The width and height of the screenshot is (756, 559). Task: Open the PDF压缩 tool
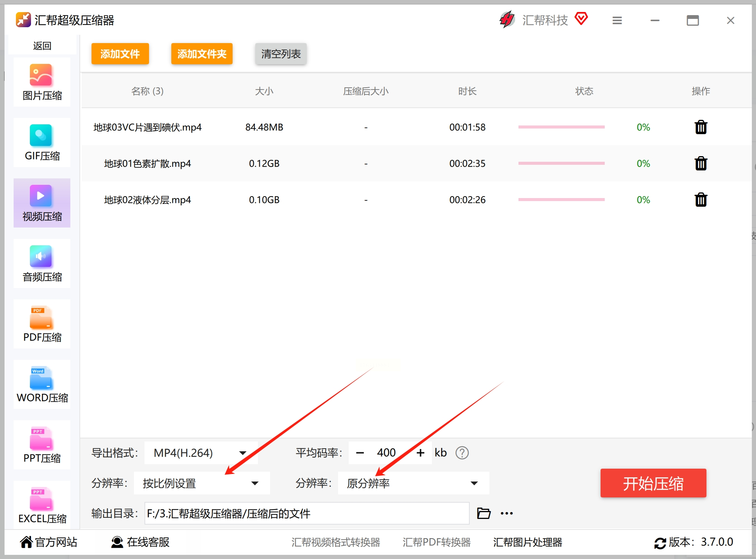(42, 324)
